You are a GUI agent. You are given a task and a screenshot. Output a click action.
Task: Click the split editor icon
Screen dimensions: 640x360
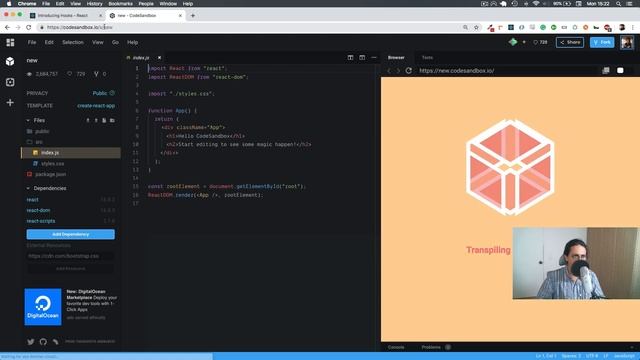(x=350, y=58)
